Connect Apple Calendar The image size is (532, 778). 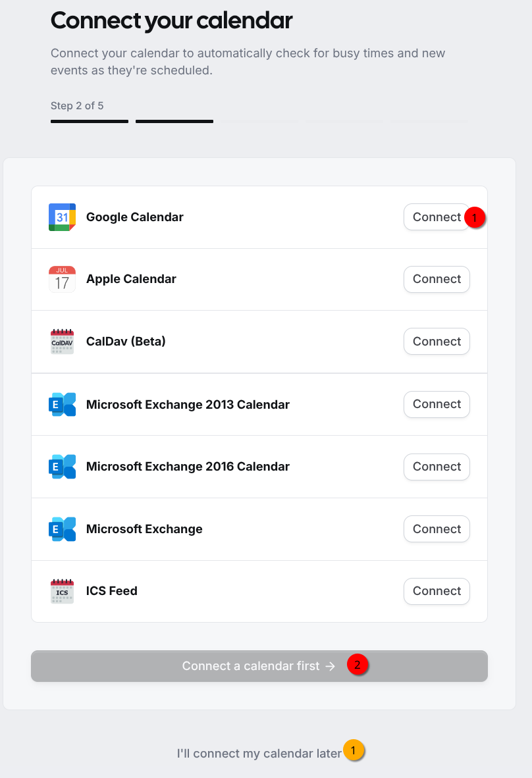pos(437,279)
